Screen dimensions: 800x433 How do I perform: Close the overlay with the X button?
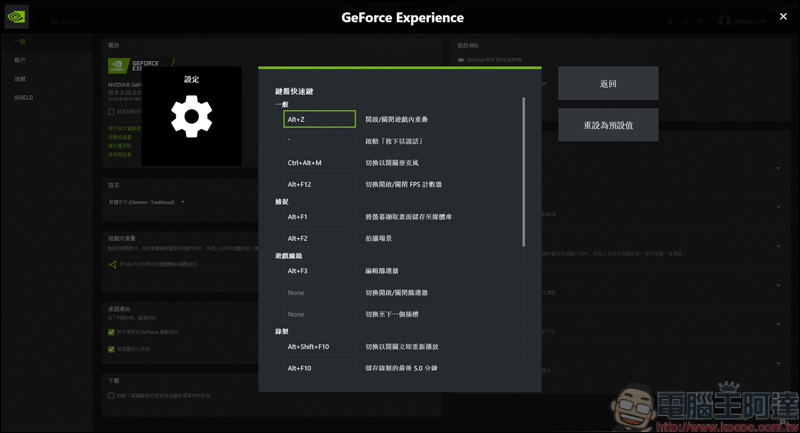[x=783, y=16]
